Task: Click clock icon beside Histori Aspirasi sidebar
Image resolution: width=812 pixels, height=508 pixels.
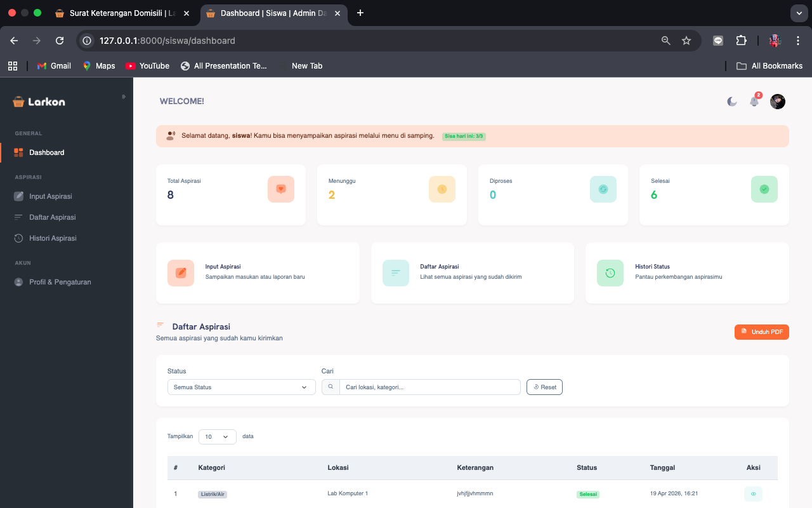Action: point(18,238)
